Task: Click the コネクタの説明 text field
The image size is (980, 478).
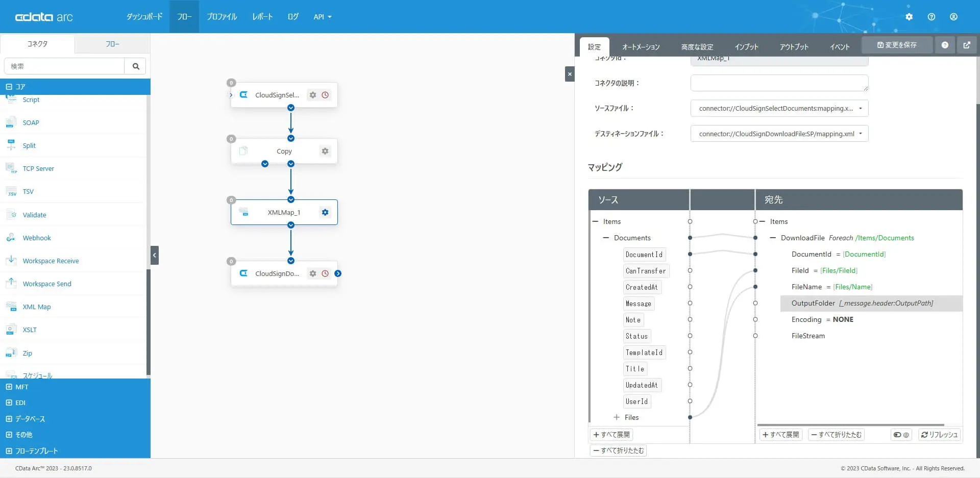Action: (x=779, y=83)
